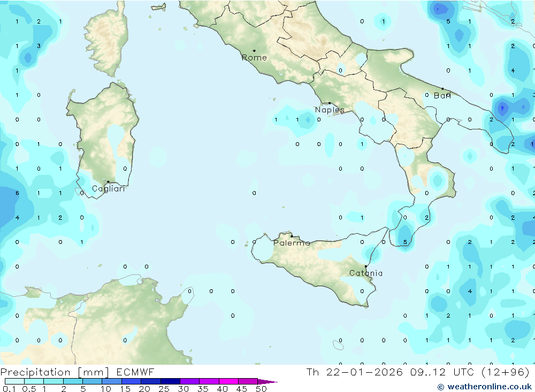Viewport: 535px width, 392px height.
Task: Click the forecast date 'Th 22-01-2026' text
Action: 355,372
